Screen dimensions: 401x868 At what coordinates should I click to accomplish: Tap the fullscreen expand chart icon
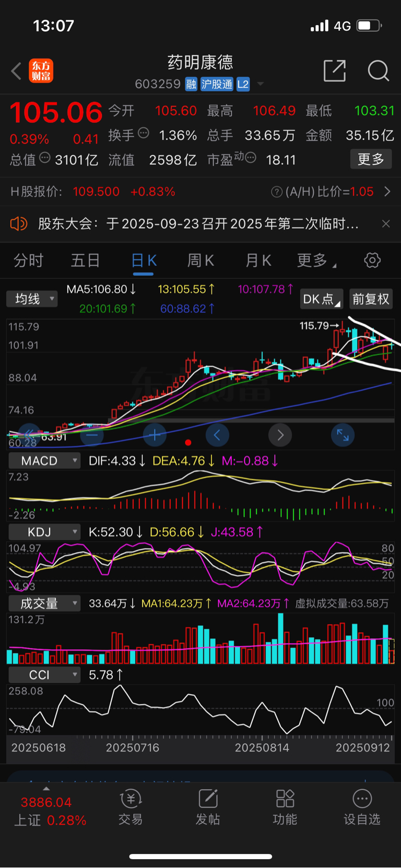point(343,435)
